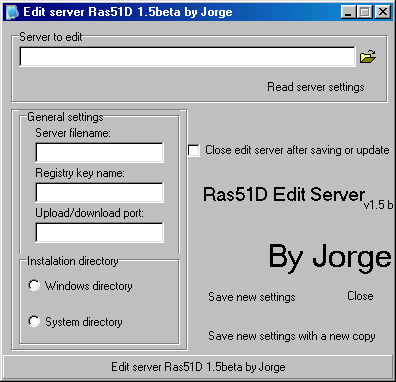Open the browse folder icon for server file
This screenshot has height=382, width=396.
[368, 57]
